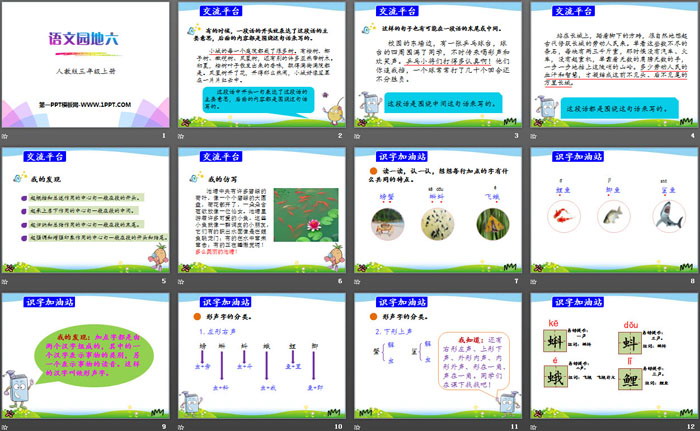Image resolution: width=700 pixels, height=431 pixels.
Task: Click slide number 12 label
Action: pos(691,427)
